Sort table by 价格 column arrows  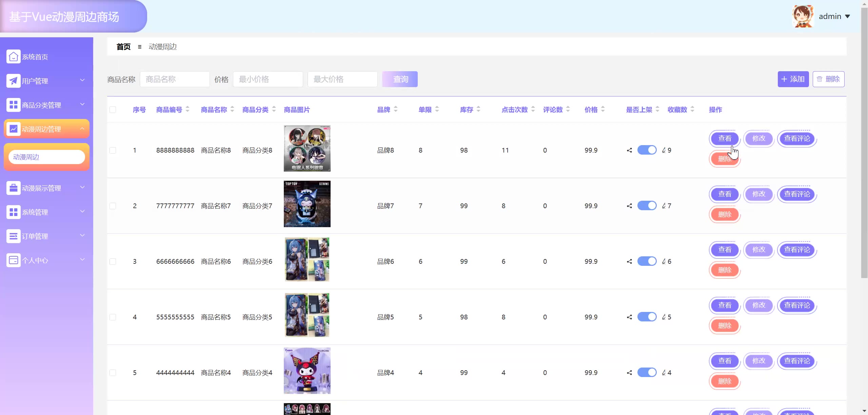click(x=603, y=110)
